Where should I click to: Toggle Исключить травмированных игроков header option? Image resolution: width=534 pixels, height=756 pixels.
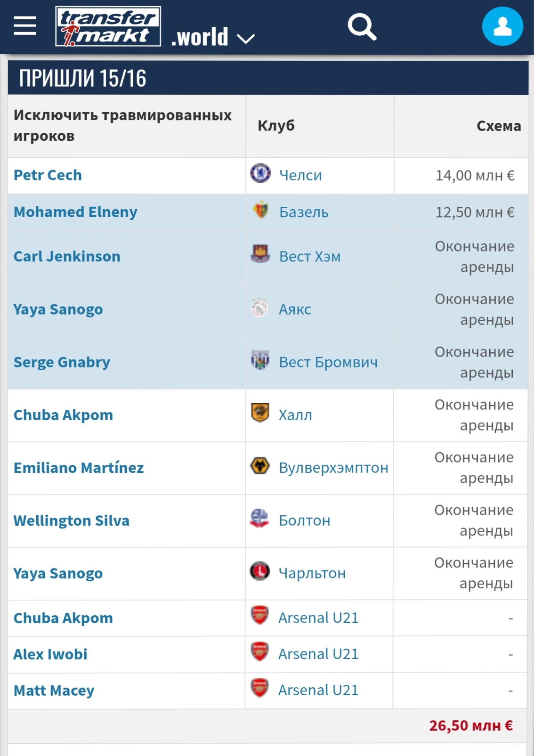[x=122, y=126]
